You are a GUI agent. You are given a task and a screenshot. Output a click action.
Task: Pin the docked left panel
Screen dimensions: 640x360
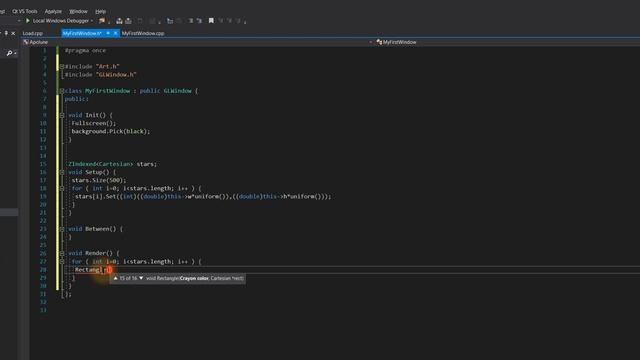[6, 33]
